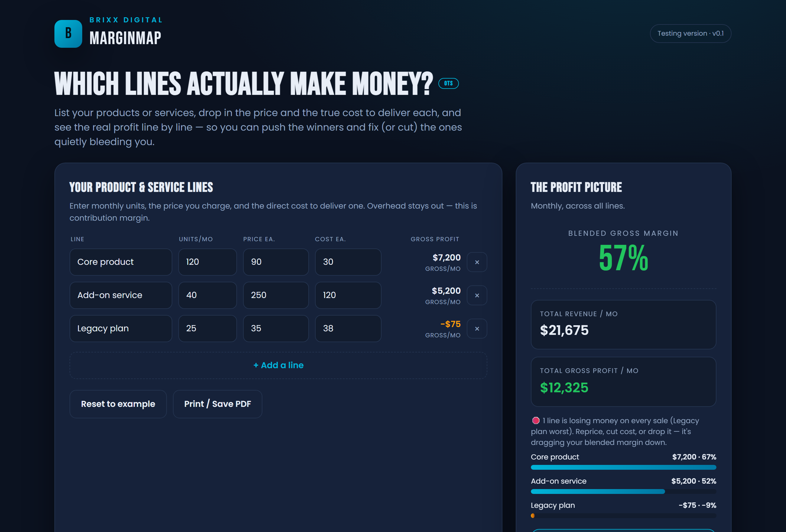This screenshot has height=532, width=786.
Task: Click the $5,200 gross profit in table
Action: click(446, 290)
